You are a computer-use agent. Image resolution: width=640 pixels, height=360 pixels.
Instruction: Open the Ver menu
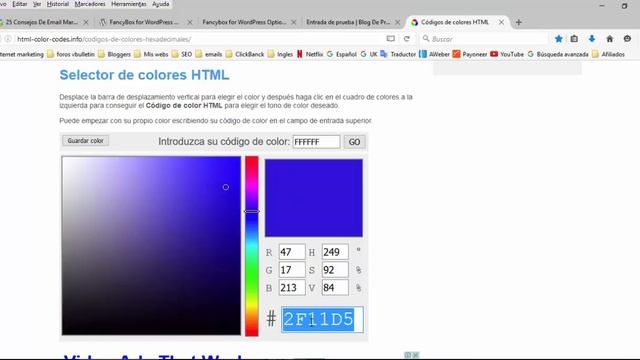pyautogui.click(x=37, y=4)
